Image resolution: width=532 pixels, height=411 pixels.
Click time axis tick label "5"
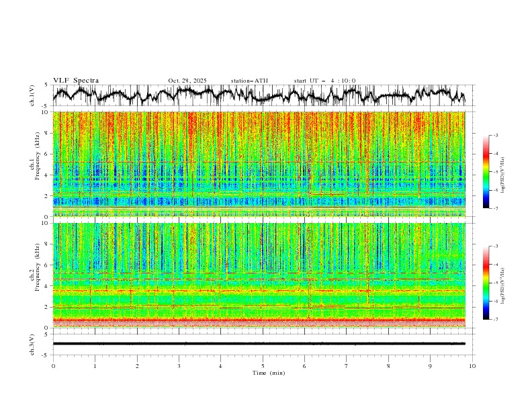pyautogui.click(x=263, y=366)
